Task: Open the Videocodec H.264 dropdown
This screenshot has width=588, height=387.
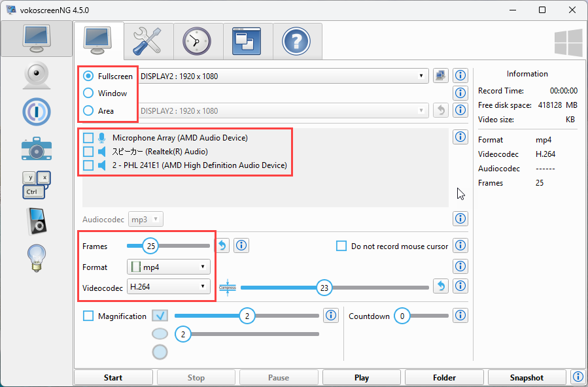Action: tap(169, 286)
